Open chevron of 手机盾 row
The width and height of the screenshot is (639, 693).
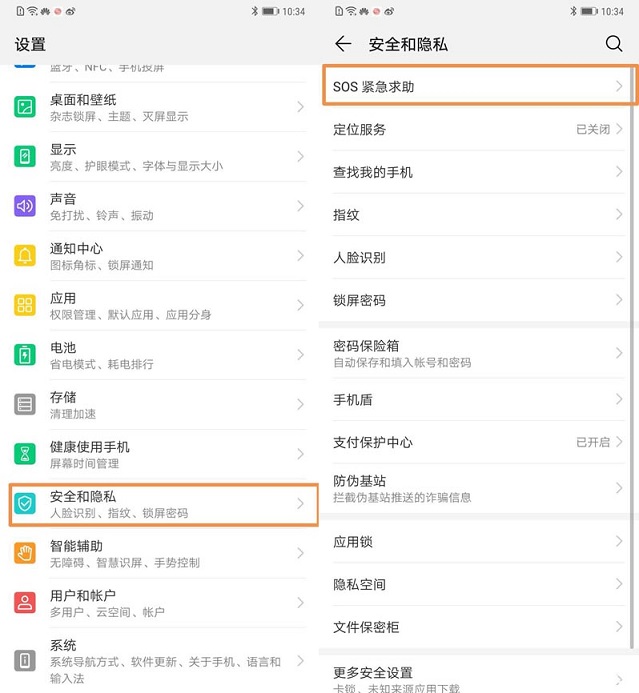tap(619, 399)
